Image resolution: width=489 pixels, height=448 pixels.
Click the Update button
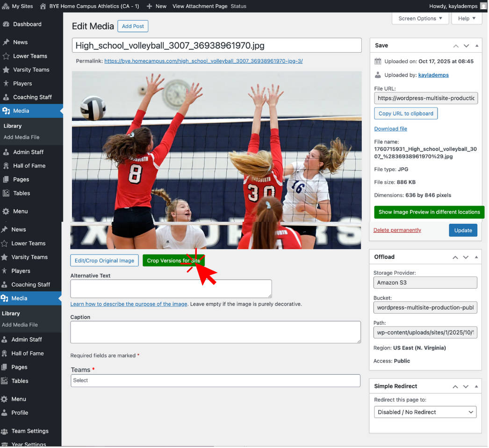pyautogui.click(x=463, y=230)
